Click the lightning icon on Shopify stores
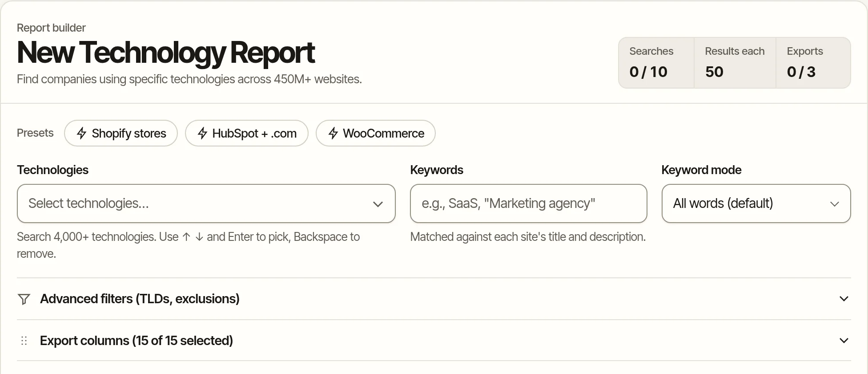 tap(81, 133)
